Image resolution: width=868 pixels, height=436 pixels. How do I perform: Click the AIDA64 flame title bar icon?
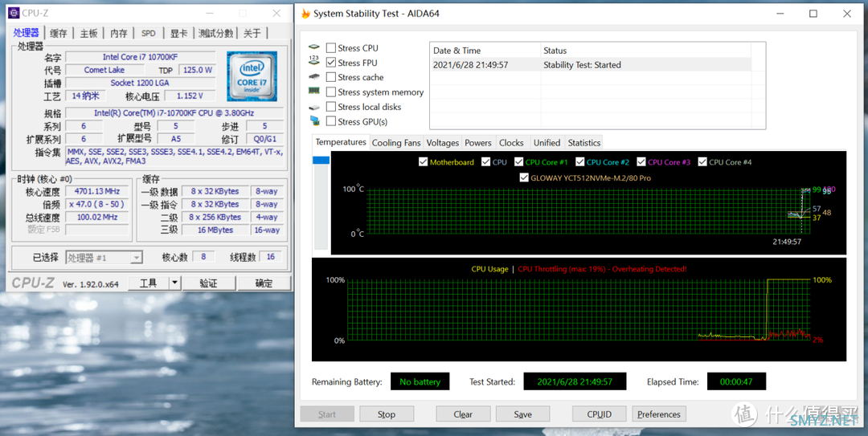[x=305, y=14]
